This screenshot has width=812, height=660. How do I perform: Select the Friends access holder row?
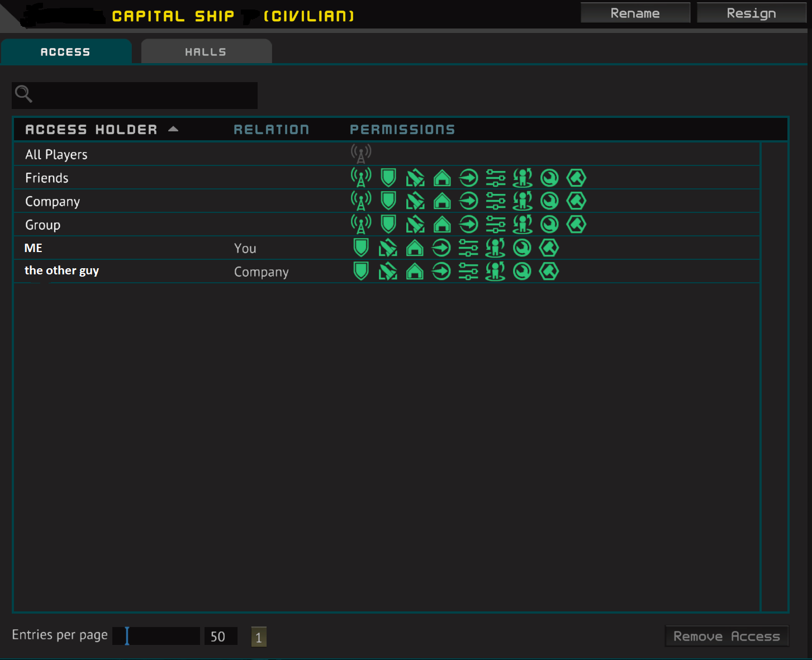(387, 178)
